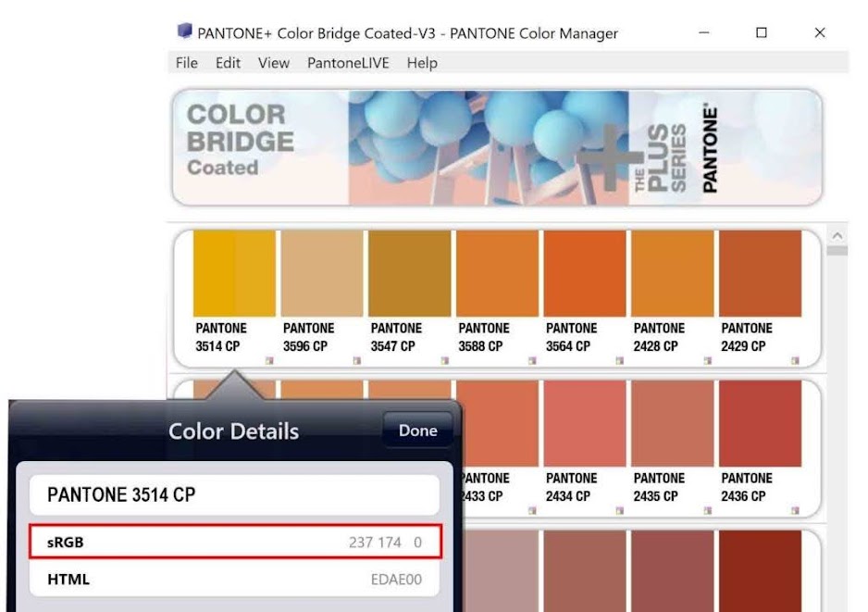Screen dimensions: 868x612
Task: Select the PANTONE 2433 CP swatch
Action: (497, 423)
